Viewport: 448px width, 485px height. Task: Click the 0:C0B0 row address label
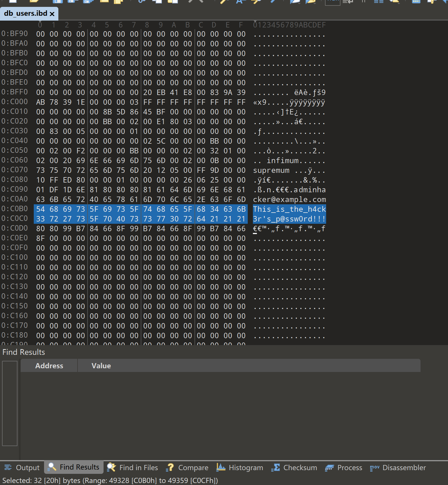point(15,209)
